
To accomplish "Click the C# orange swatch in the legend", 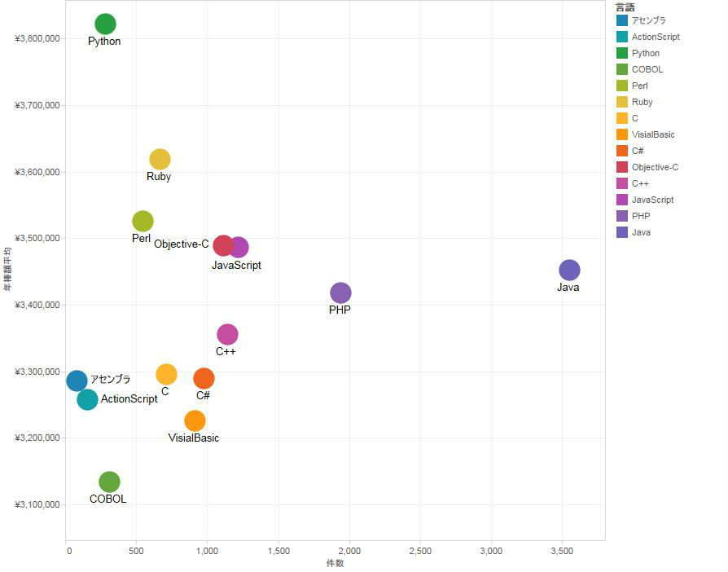I will (x=622, y=151).
